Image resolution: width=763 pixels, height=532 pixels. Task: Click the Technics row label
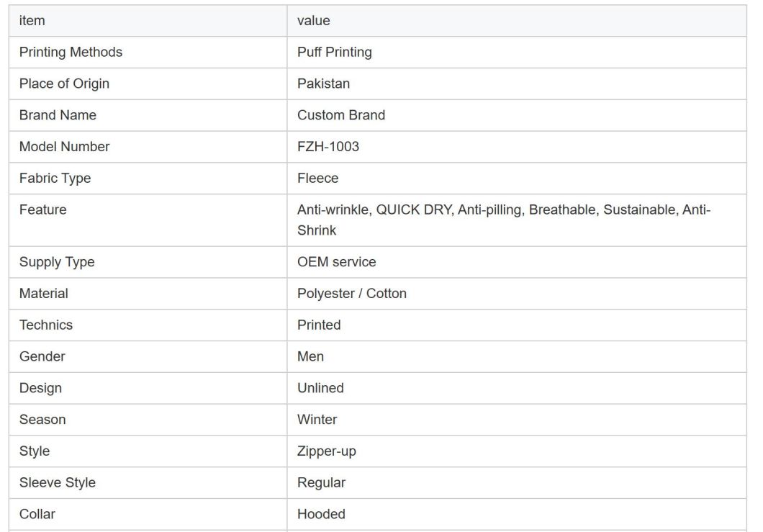coord(46,325)
